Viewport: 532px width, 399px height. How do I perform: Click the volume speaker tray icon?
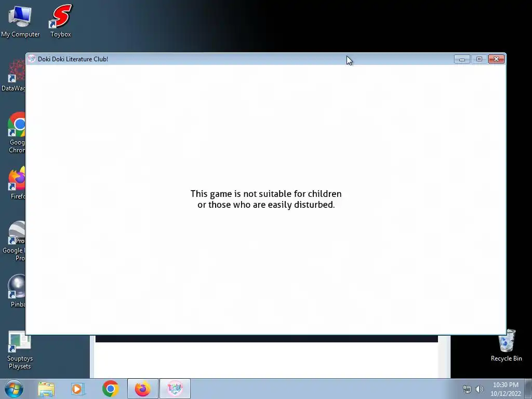point(480,389)
